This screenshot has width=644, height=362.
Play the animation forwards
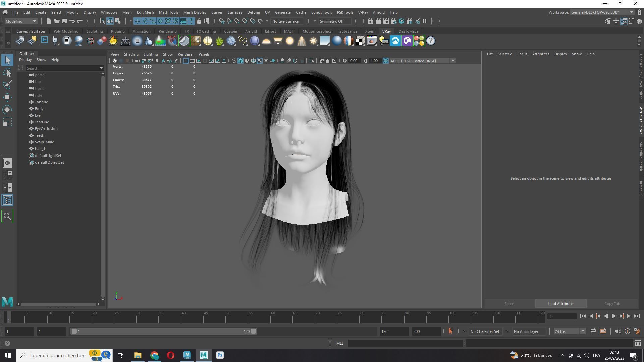pyautogui.click(x=613, y=316)
